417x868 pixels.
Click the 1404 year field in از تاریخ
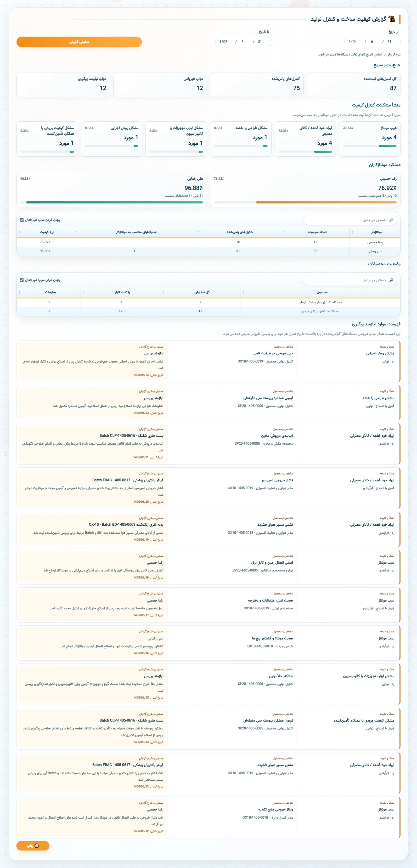(x=353, y=42)
